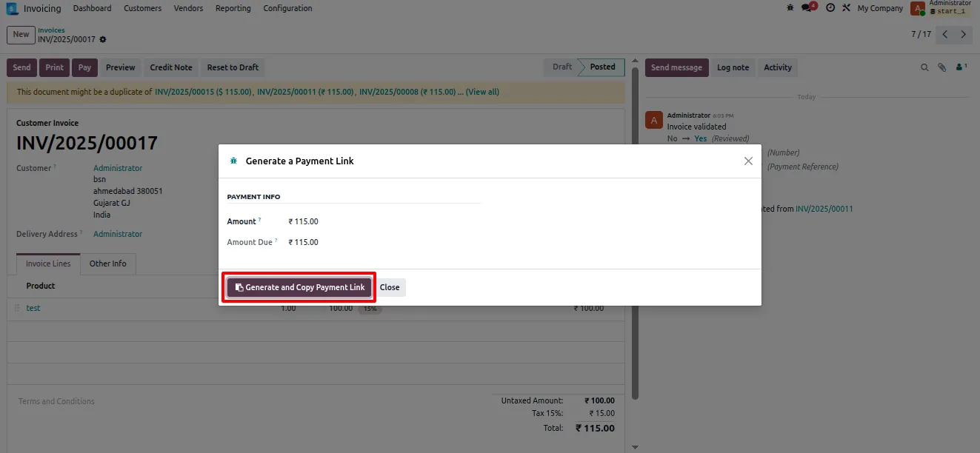Switch to the Invoice Lines tab
Image resolution: width=980 pixels, height=453 pixels.
pos(48,264)
